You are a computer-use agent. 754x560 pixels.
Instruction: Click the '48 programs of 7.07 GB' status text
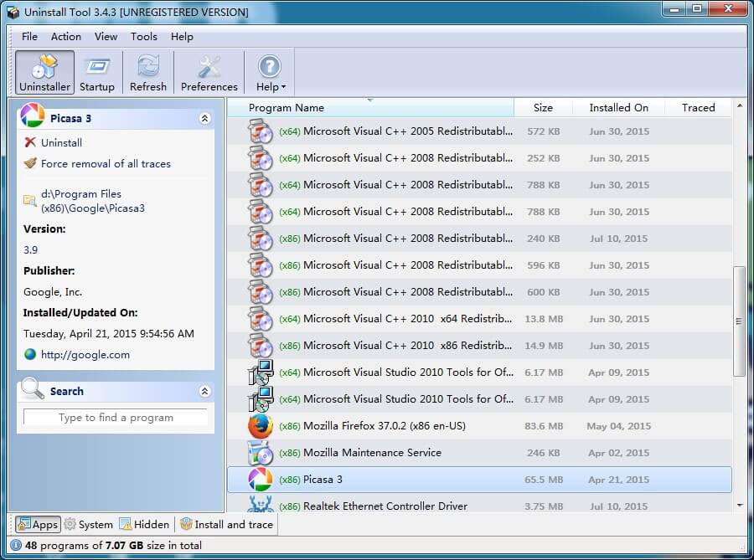click(113, 546)
